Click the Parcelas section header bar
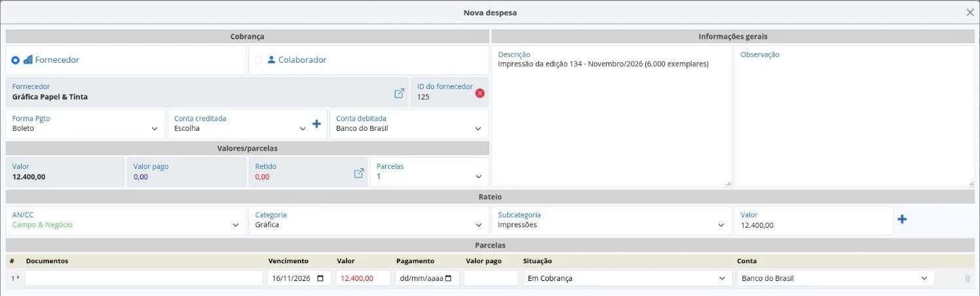980x296 pixels. click(490, 246)
